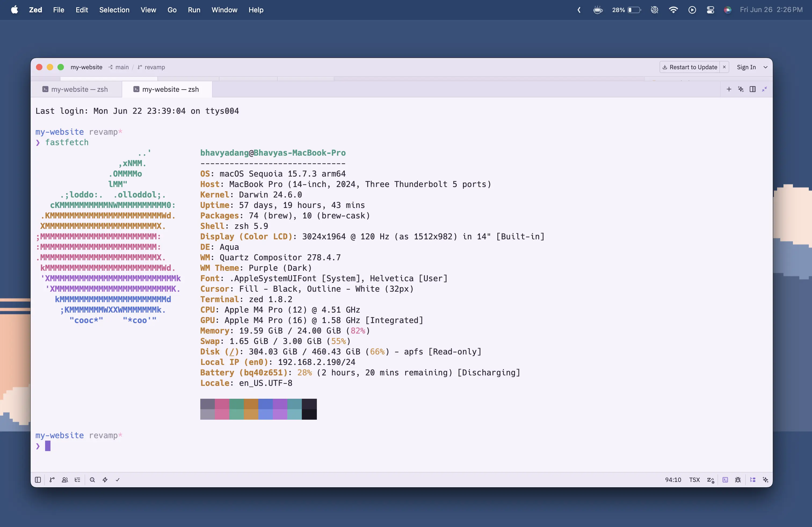Click the battery 28% indicator in menu bar
The height and width of the screenshot is (527, 812).
click(626, 10)
